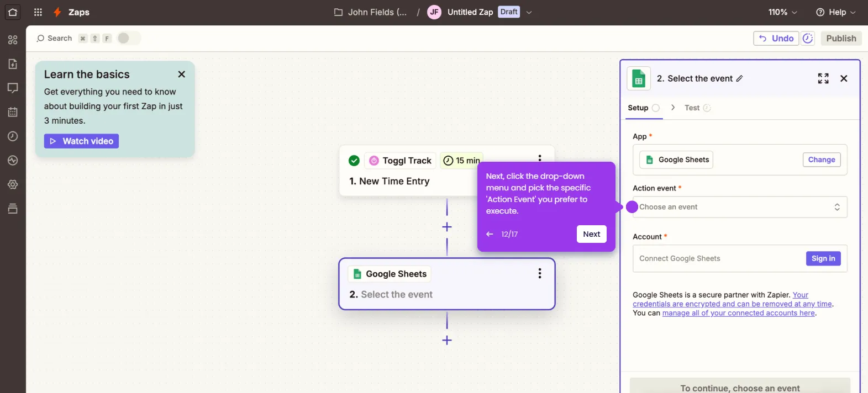Switch to the Setup tab
The height and width of the screenshot is (393, 868).
point(644,108)
